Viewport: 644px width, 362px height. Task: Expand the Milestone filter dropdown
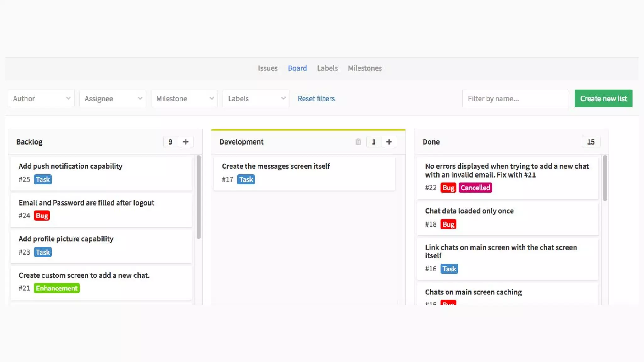184,99
